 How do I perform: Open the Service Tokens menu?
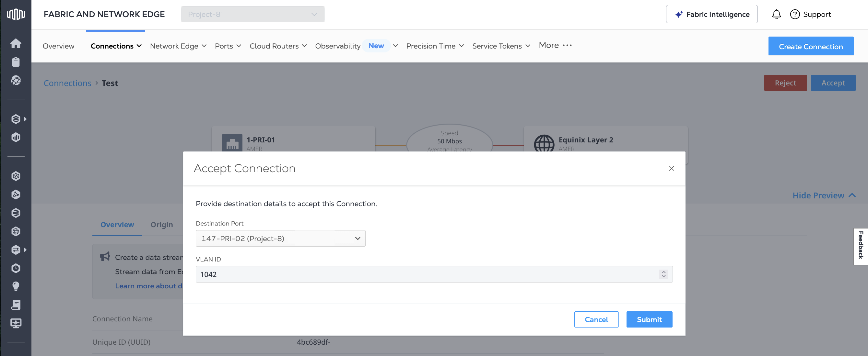(501, 46)
